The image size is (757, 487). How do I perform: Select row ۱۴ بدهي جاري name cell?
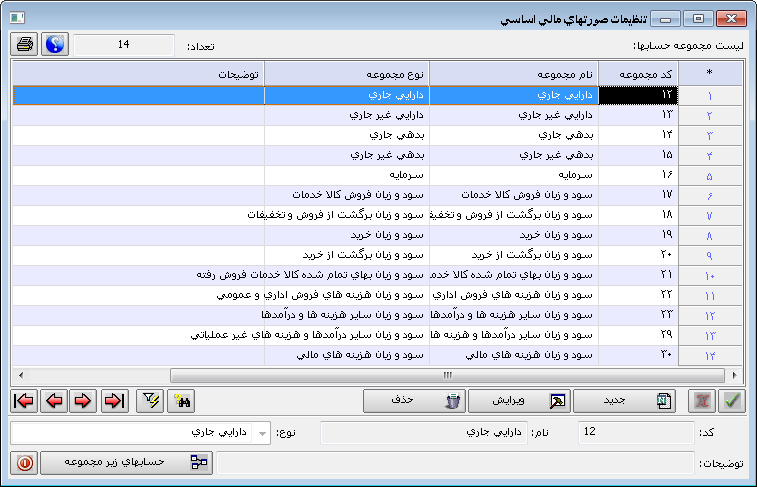point(514,135)
